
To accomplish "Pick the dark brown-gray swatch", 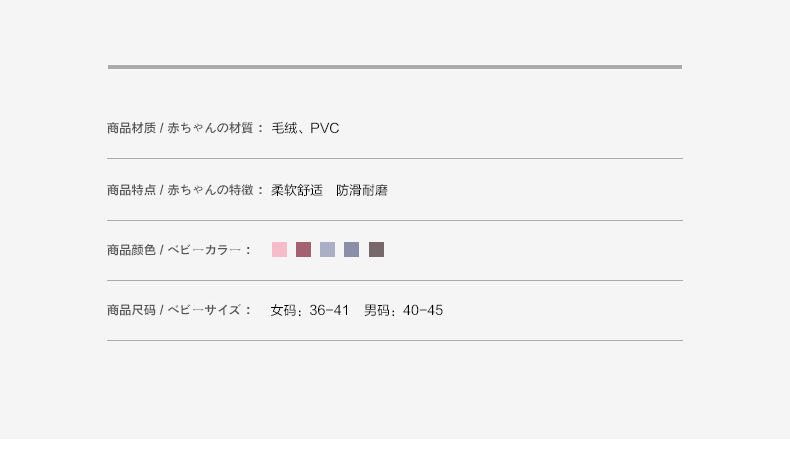I will point(376,250).
